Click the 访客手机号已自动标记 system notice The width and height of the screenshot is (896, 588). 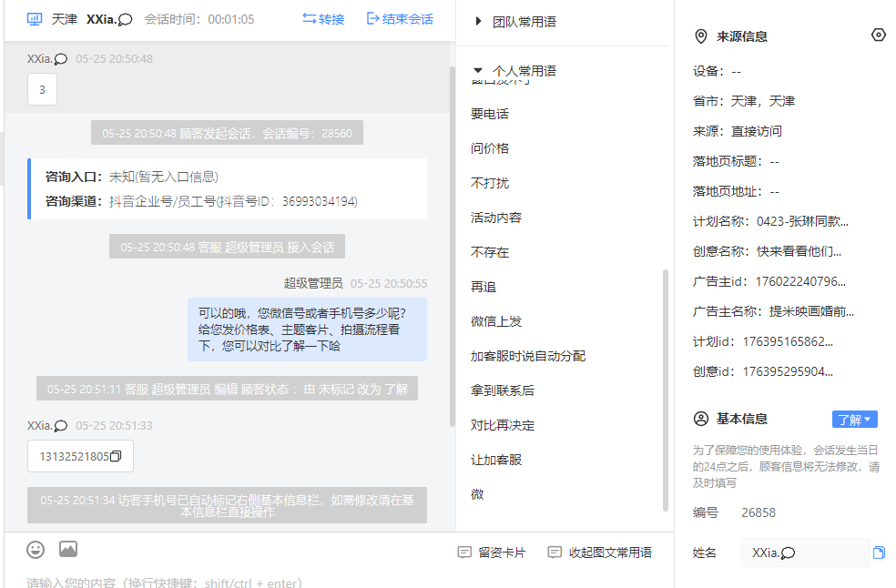click(x=227, y=505)
